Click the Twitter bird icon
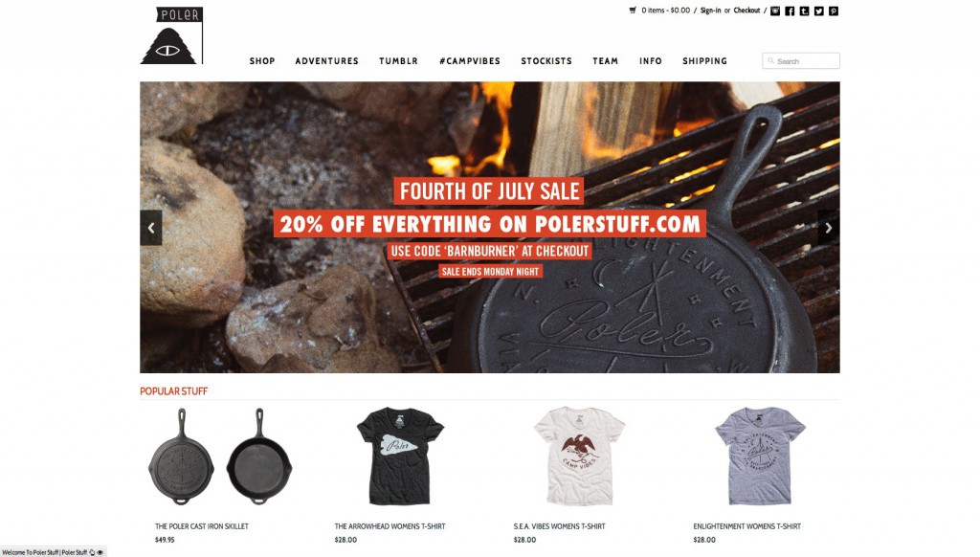The height and width of the screenshot is (557, 980). click(x=819, y=11)
